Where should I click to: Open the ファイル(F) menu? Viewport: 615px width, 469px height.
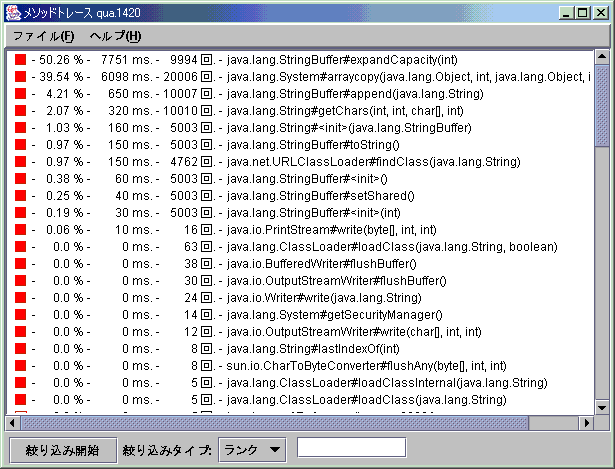[43, 36]
